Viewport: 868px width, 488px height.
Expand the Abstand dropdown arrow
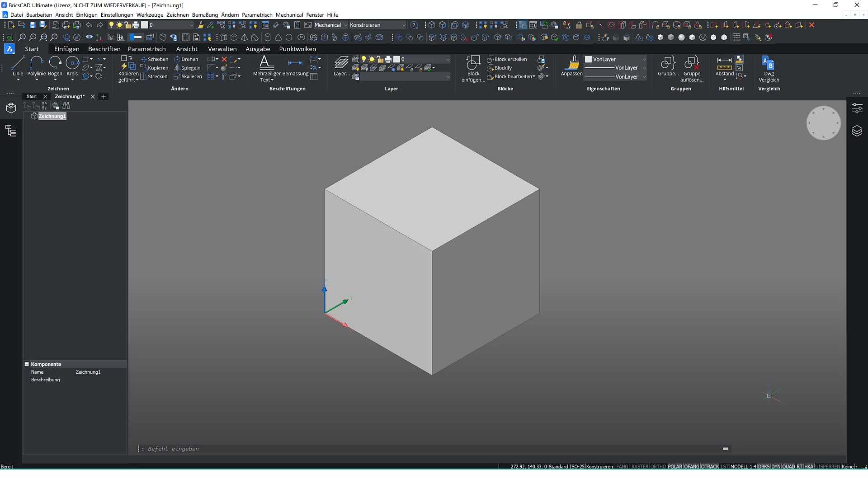click(725, 80)
